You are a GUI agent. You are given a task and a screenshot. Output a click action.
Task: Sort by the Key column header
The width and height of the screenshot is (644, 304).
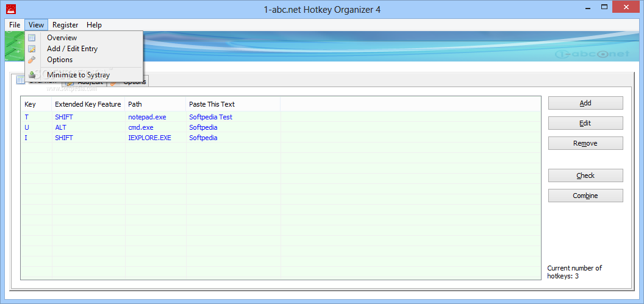pyautogui.click(x=36, y=104)
